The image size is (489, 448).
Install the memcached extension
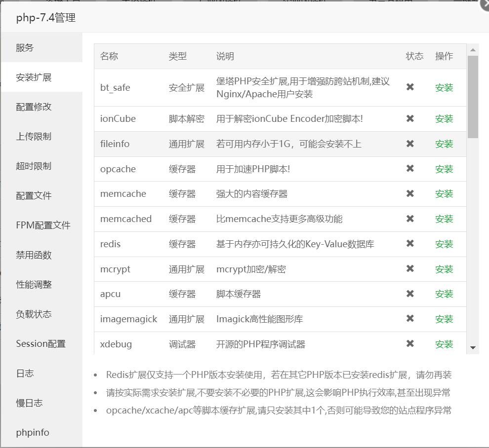444,219
